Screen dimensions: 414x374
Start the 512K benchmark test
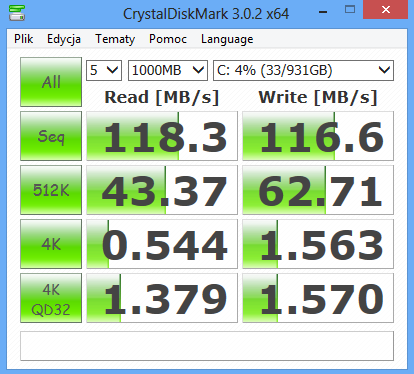[x=51, y=190]
